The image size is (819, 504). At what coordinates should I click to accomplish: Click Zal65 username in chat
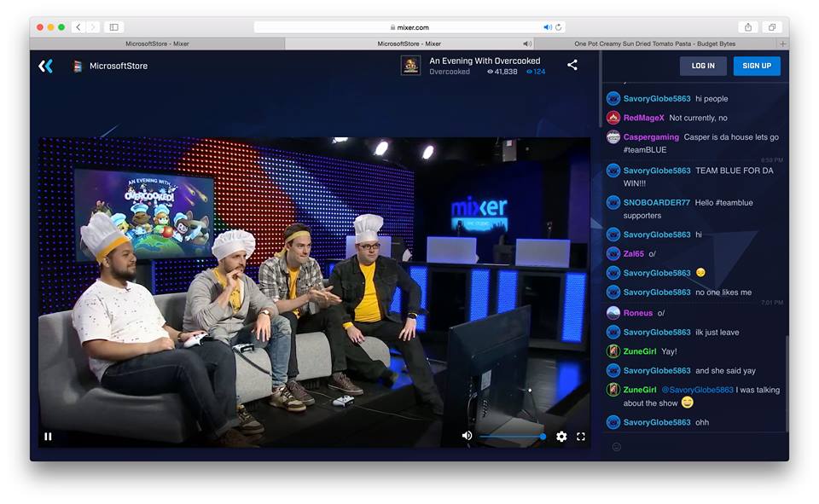click(634, 254)
